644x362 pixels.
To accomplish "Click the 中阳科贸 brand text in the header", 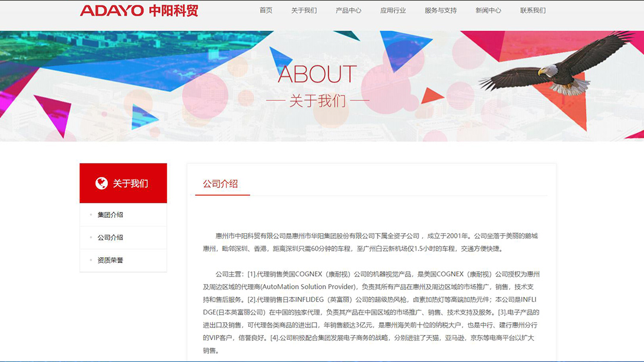I will [x=173, y=11].
